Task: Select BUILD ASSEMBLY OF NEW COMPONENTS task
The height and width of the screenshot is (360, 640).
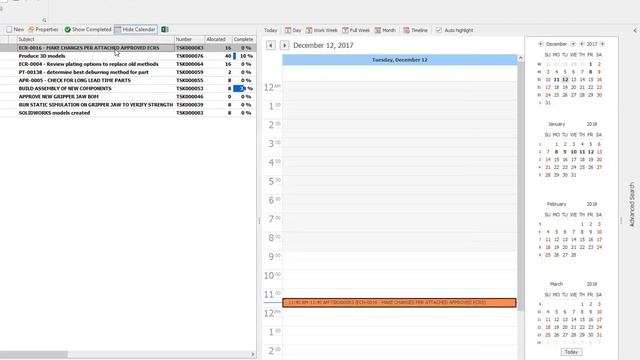Action: (x=127, y=89)
